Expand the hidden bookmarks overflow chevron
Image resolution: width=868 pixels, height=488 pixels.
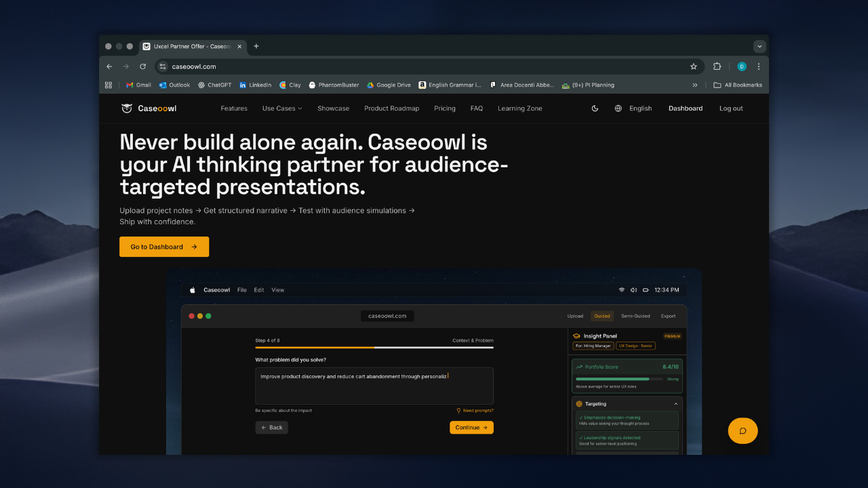pos(694,85)
